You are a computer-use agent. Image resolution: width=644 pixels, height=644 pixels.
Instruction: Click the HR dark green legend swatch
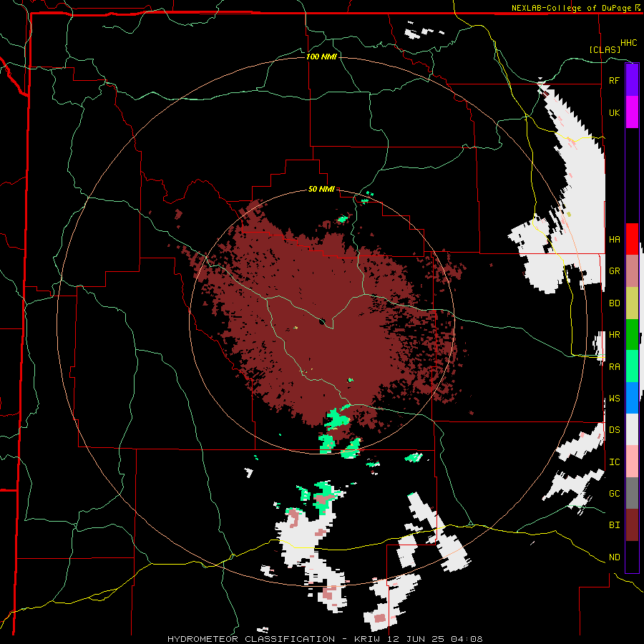632,334
